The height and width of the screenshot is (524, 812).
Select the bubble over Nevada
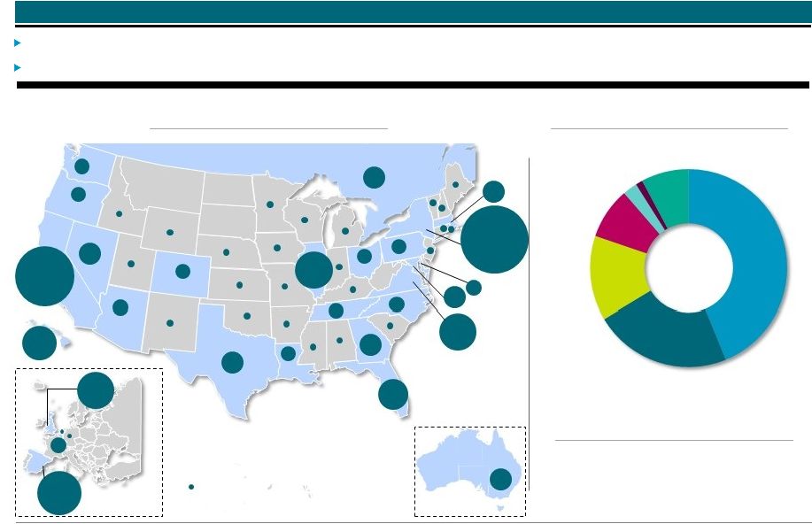coord(90,253)
